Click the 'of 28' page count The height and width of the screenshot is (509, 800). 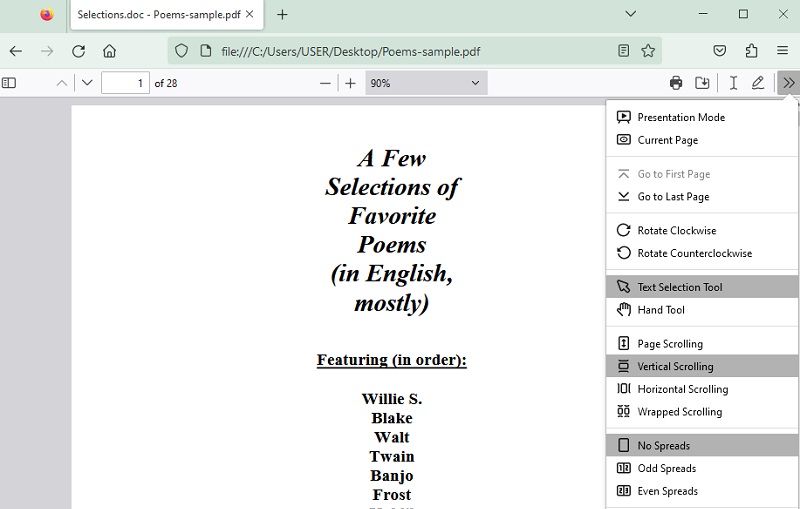click(x=166, y=83)
